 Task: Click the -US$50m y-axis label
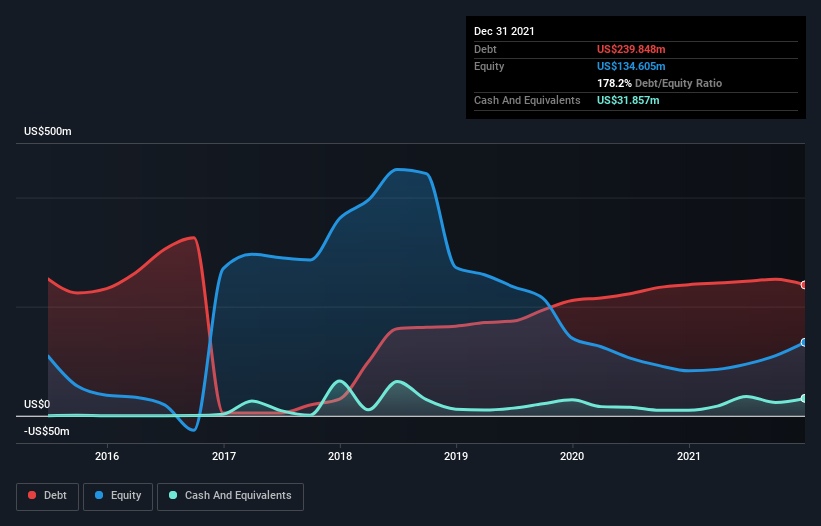point(47,431)
